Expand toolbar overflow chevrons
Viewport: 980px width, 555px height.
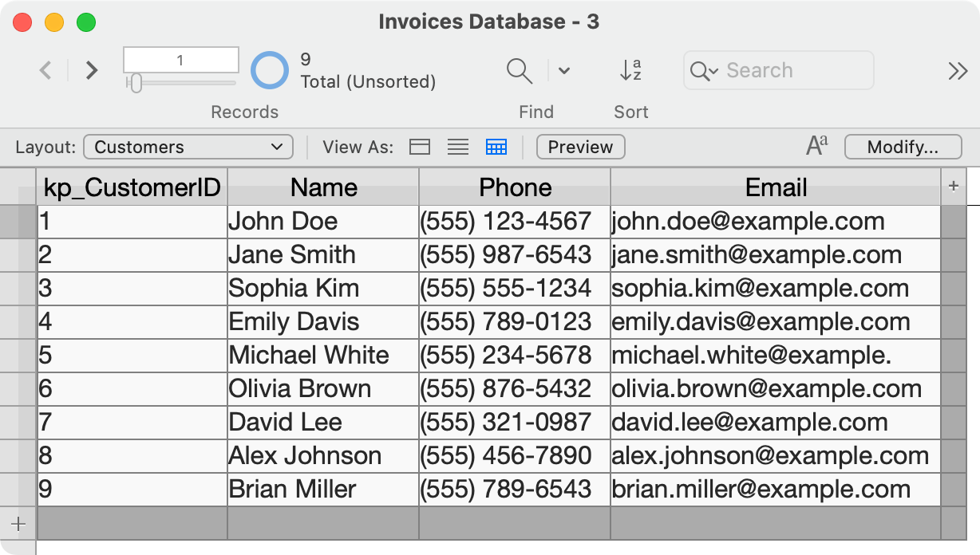[958, 70]
